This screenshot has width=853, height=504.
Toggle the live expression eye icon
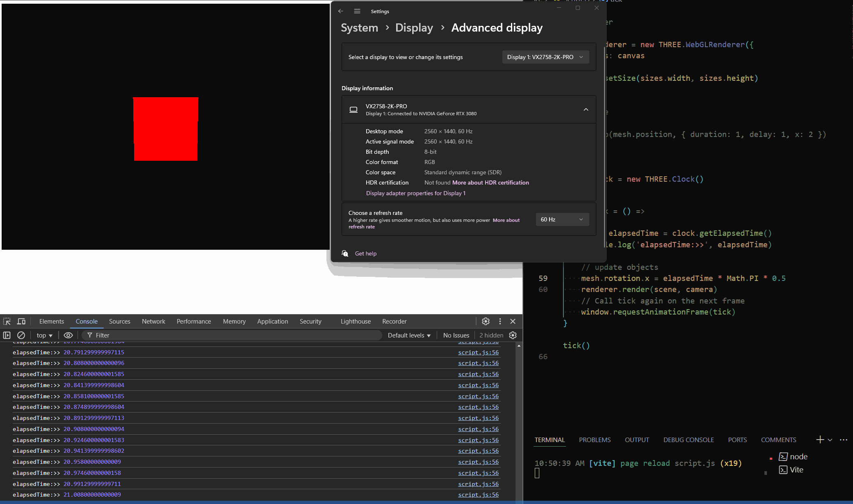(68, 335)
